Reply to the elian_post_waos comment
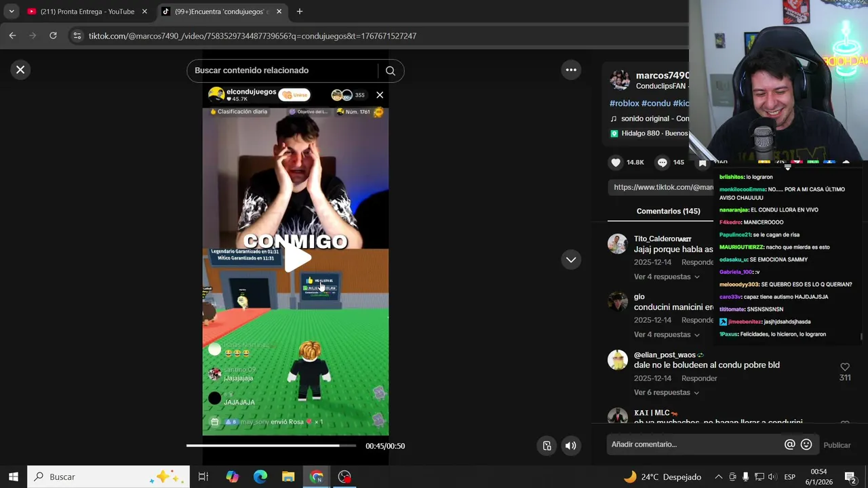868x488 pixels. (699, 378)
